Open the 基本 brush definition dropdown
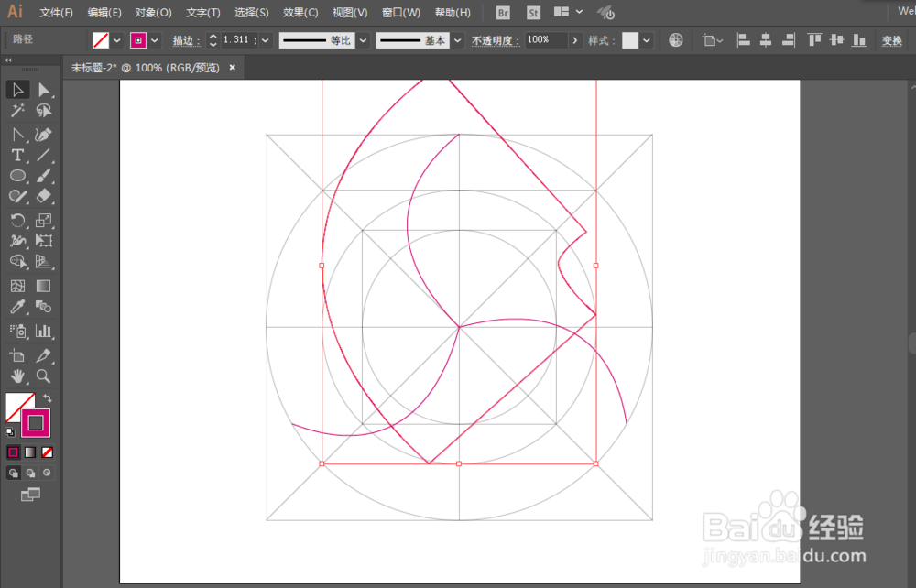This screenshot has width=916, height=588. 457,40
